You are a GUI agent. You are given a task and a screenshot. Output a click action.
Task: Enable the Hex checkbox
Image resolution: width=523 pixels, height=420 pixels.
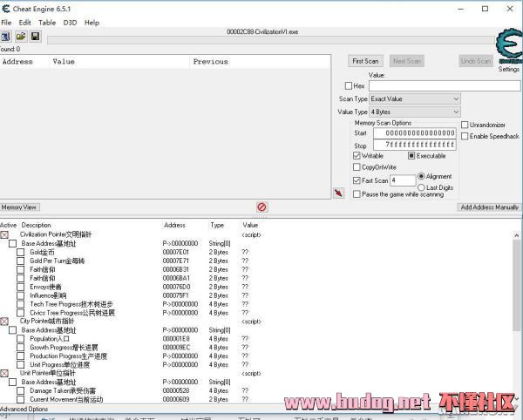[x=349, y=86]
